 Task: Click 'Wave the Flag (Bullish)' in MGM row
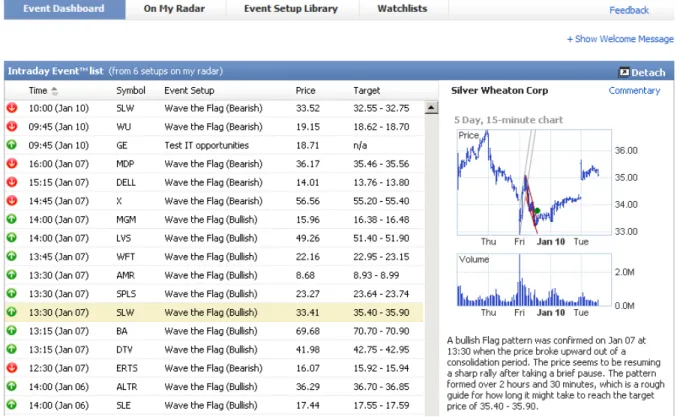pos(211,219)
